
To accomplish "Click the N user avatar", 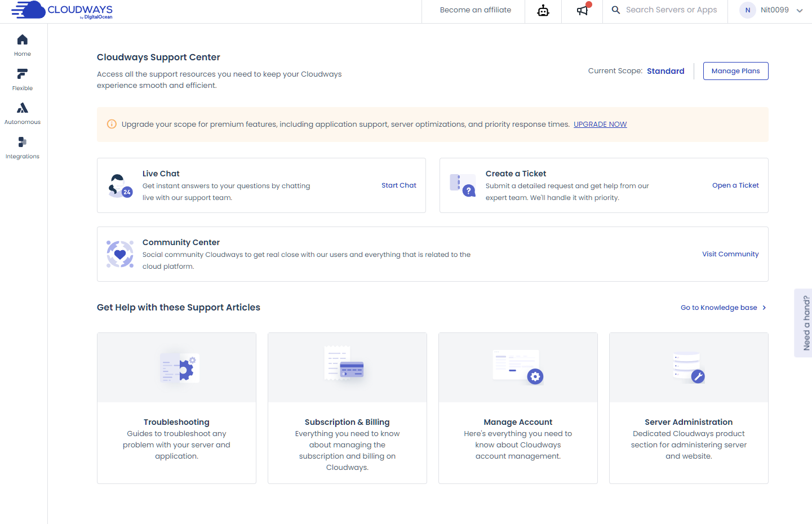I will click(748, 10).
